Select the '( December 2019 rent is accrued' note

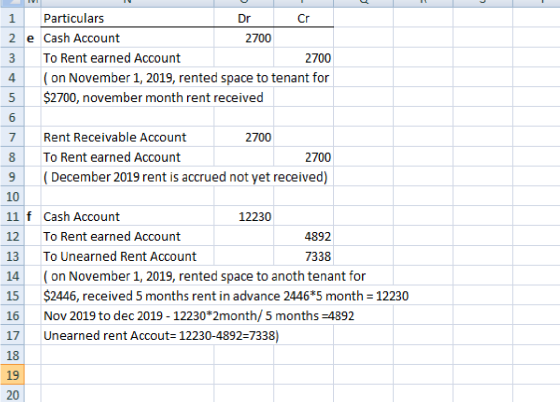tap(185, 177)
